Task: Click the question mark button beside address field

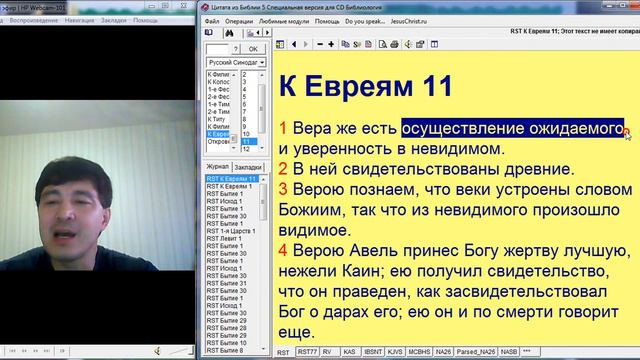Action: click(236, 49)
